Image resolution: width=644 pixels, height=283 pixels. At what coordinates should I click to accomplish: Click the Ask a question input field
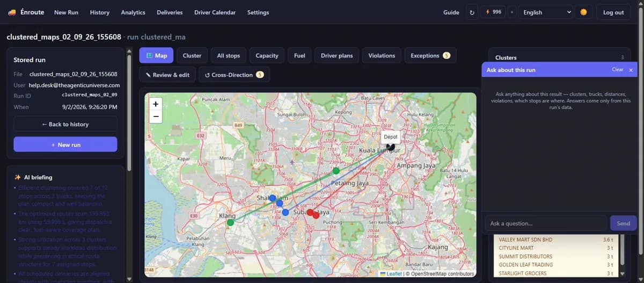pyautogui.click(x=545, y=223)
